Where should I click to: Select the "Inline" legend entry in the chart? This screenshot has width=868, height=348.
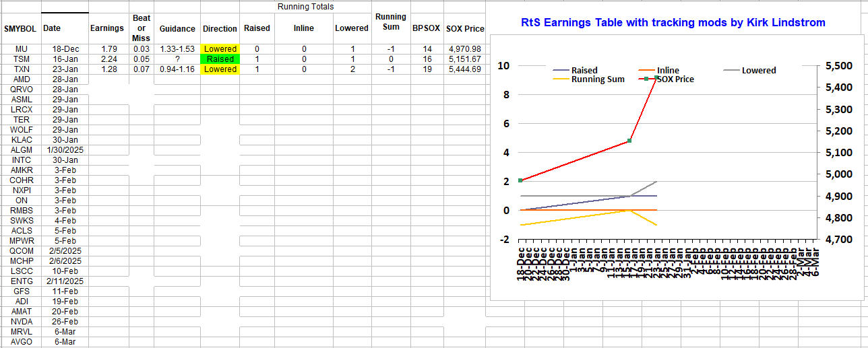pyautogui.click(x=667, y=70)
